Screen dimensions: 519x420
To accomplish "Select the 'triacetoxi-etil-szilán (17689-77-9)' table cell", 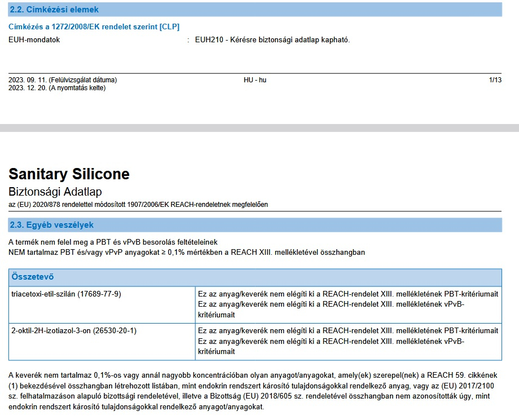I will pyautogui.click(x=66, y=294).
